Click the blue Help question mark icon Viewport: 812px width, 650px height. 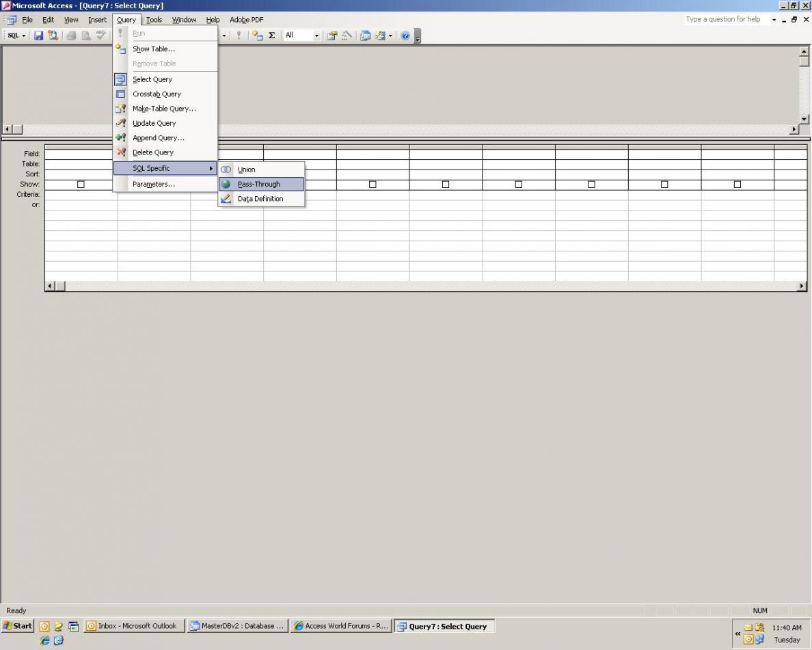coord(405,36)
